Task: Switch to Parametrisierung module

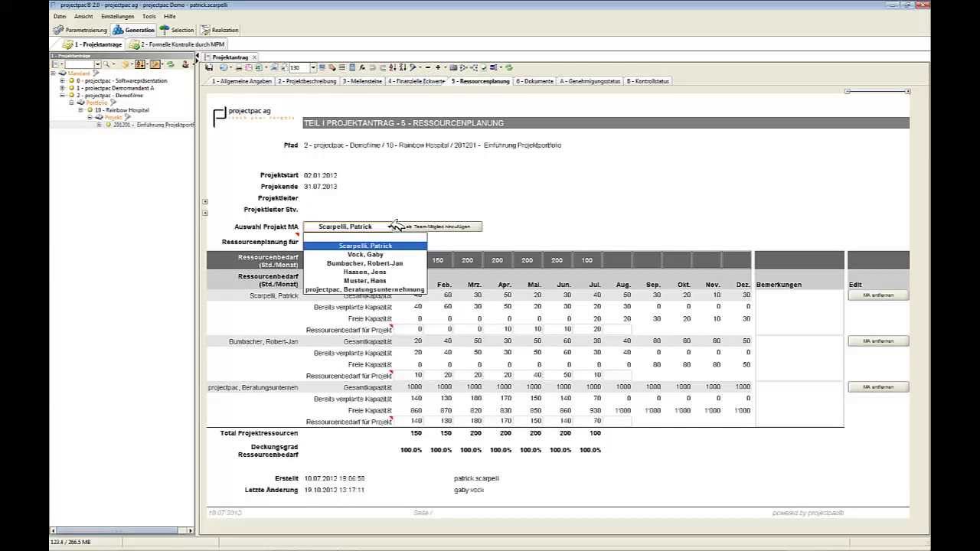Action: (81, 30)
